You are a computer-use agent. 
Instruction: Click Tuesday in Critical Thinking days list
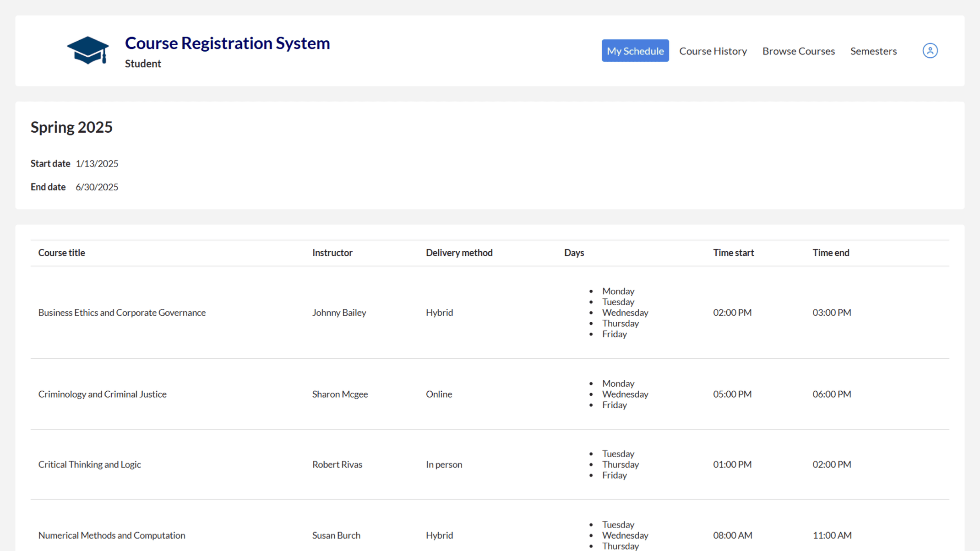[618, 454]
